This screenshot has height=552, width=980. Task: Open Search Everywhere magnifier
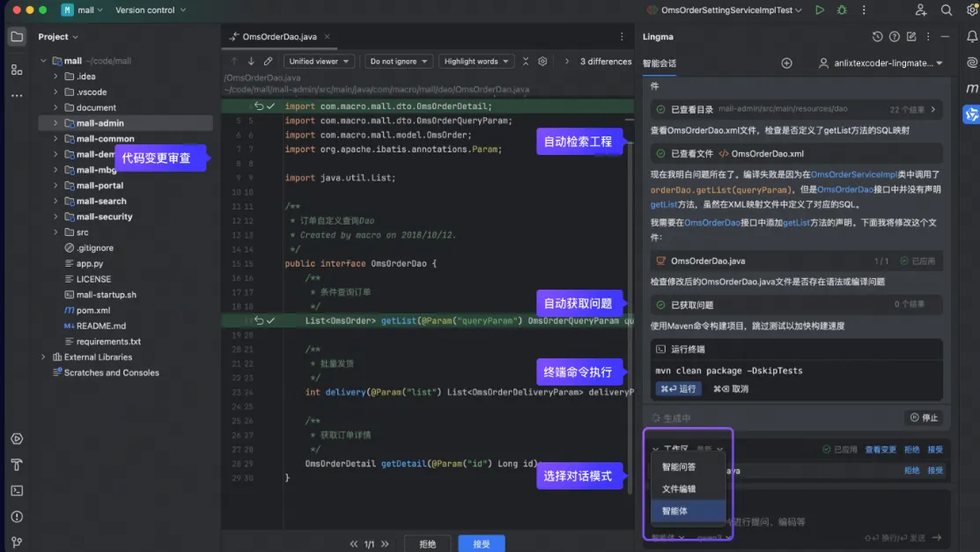947,10
